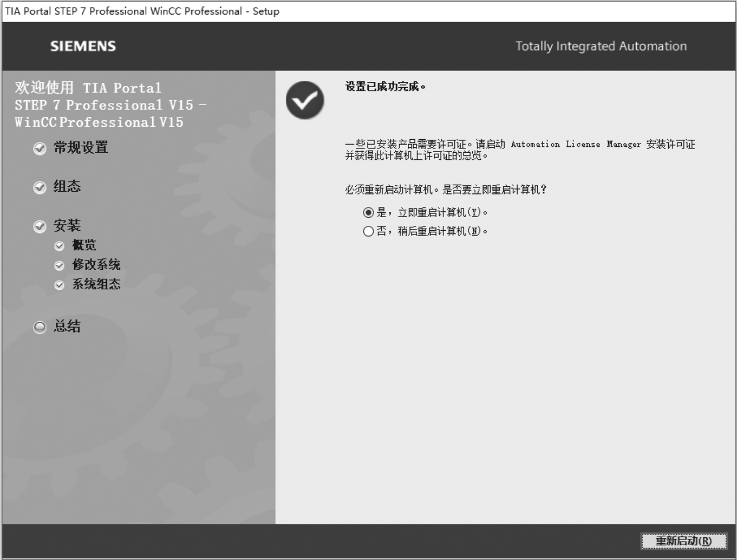Click the checkmark icon beside 组态
Image resolution: width=737 pixels, height=560 pixels.
point(40,187)
